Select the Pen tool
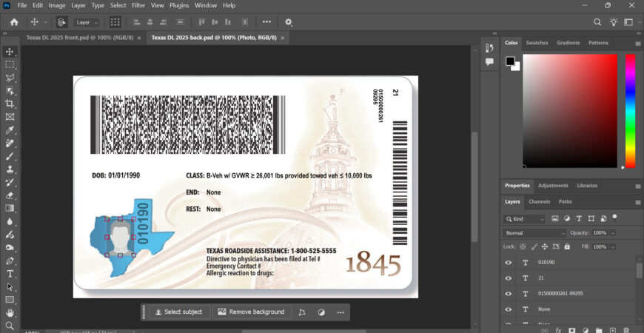The image size is (644, 333). click(10, 260)
